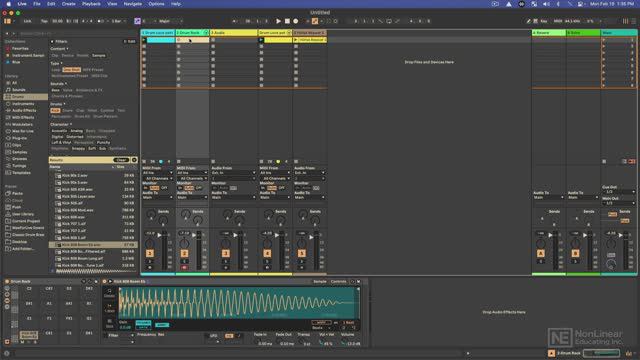Switch to Controls tab in sample device

pyautogui.click(x=338, y=282)
